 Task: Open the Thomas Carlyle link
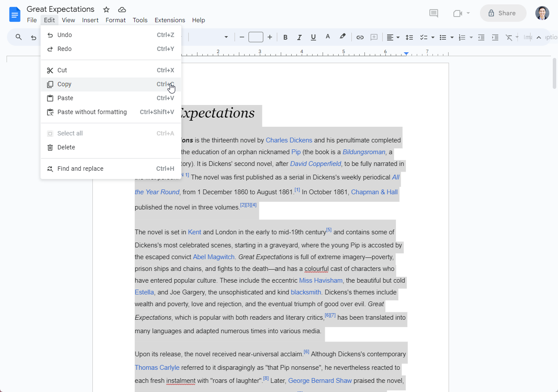coord(157,368)
